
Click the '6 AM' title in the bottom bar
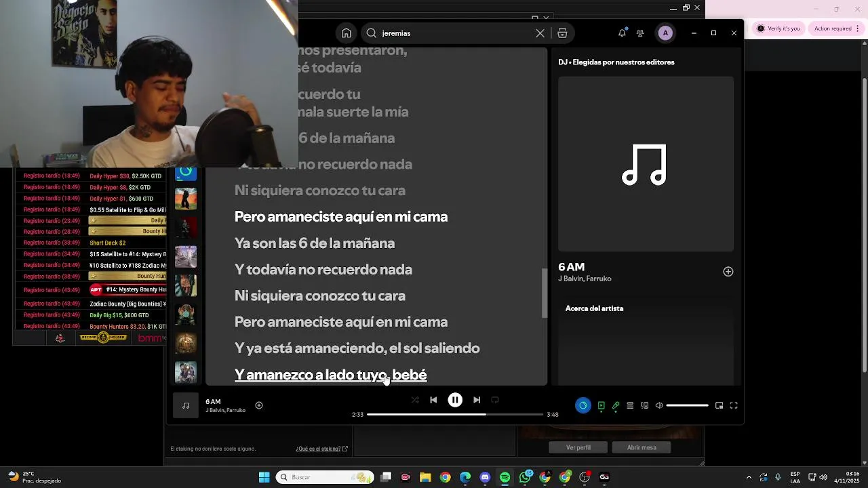pos(213,402)
